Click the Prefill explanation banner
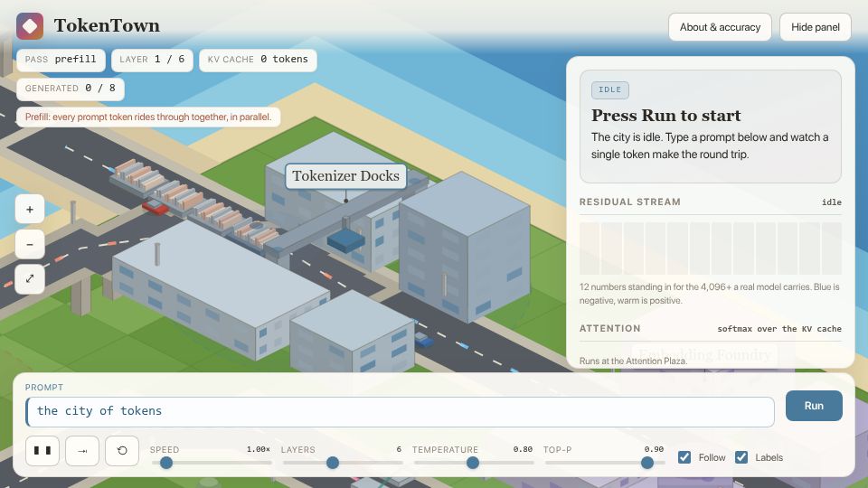 (x=148, y=117)
